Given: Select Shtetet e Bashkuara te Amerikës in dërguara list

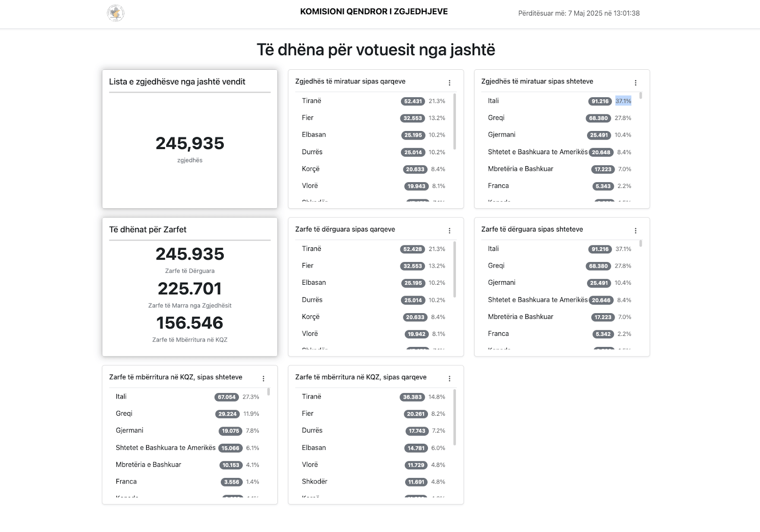Looking at the screenshot, I should point(538,300).
